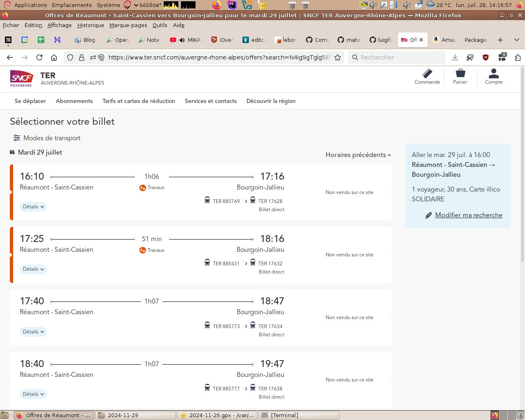The width and height of the screenshot is (525, 420).
Task: Open the Marque-pages menu
Action: pyautogui.click(x=128, y=25)
